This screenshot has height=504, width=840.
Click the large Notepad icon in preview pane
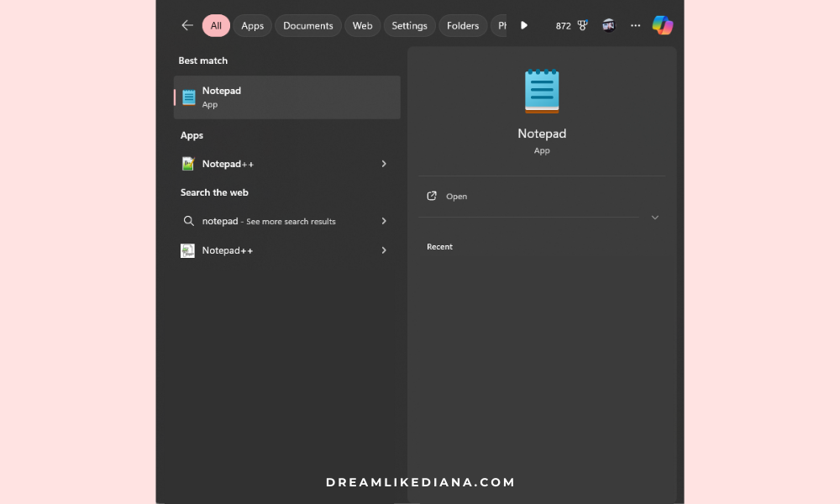[x=542, y=90]
